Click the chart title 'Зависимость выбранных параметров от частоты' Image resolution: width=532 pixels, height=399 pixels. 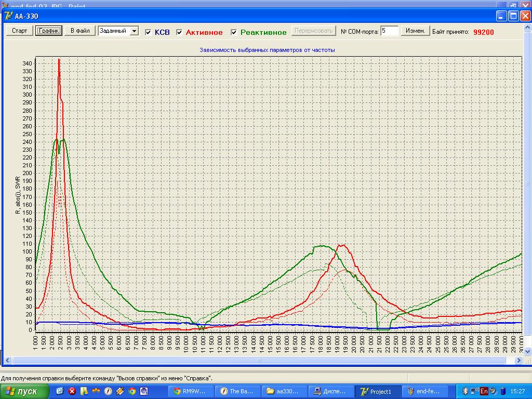(268, 50)
